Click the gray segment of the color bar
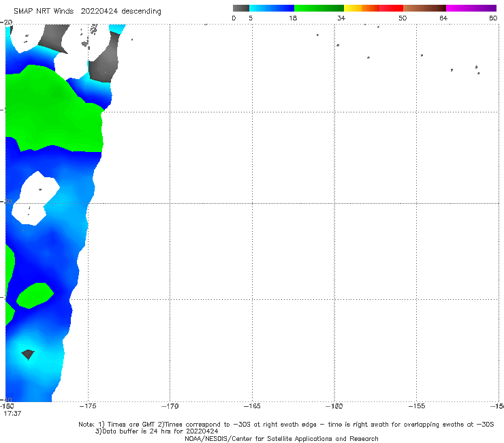The image size is (504, 443). pyautogui.click(x=241, y=8)
